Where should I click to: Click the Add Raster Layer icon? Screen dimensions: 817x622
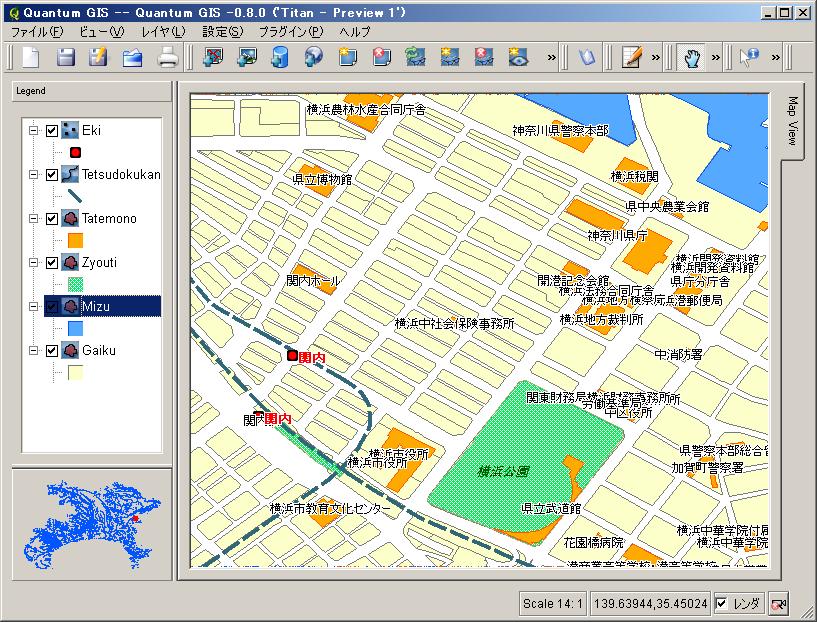tap(246, 57)
